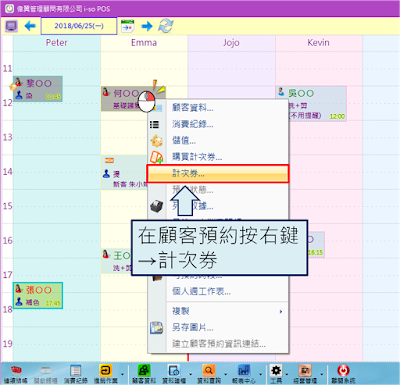
Task: Open 經營管理 in the bottom toolbar
Action: pyautogui.click(x=305, y=374)
